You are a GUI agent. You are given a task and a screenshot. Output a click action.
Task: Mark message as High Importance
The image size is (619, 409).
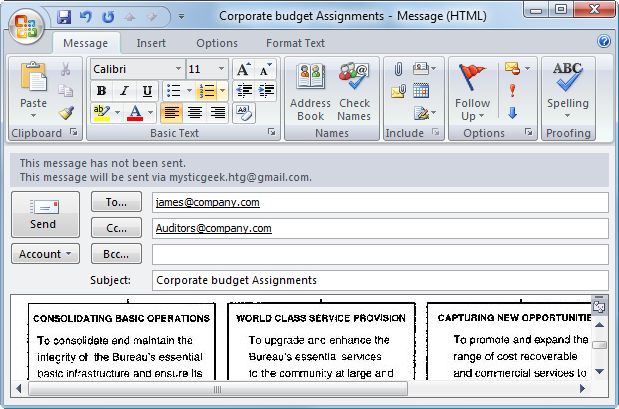pos(512,91)
